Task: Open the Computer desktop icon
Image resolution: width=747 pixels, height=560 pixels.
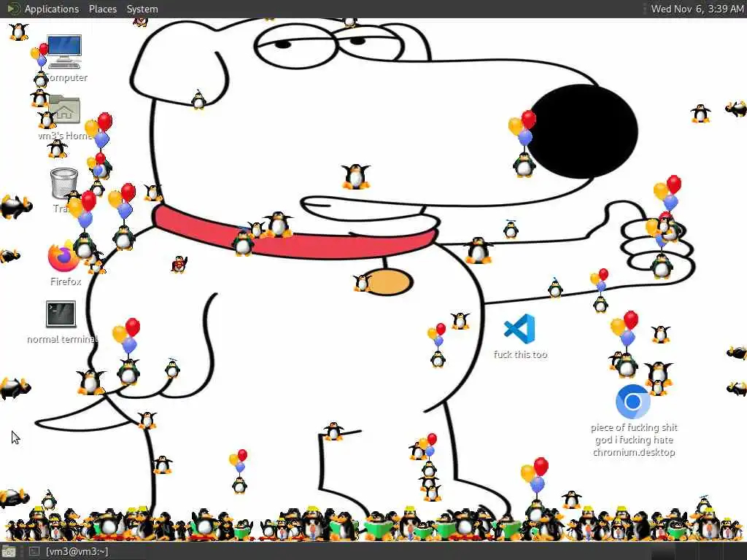Action: pos(64,52)
